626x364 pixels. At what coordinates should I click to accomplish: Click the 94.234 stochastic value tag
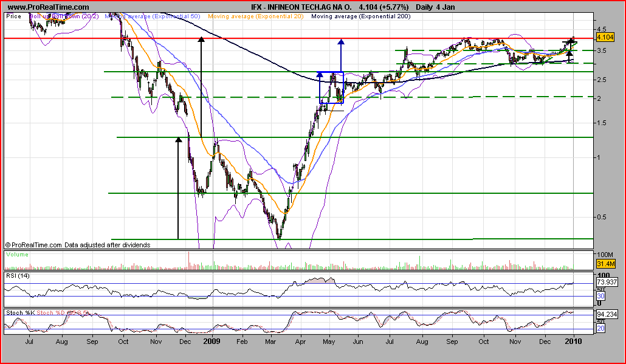coord(607,314)
